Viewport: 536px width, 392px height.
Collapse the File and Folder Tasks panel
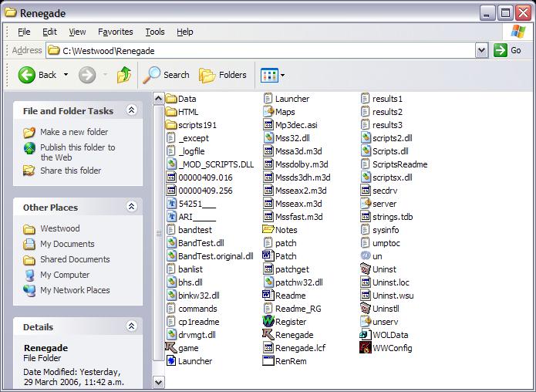132,110
